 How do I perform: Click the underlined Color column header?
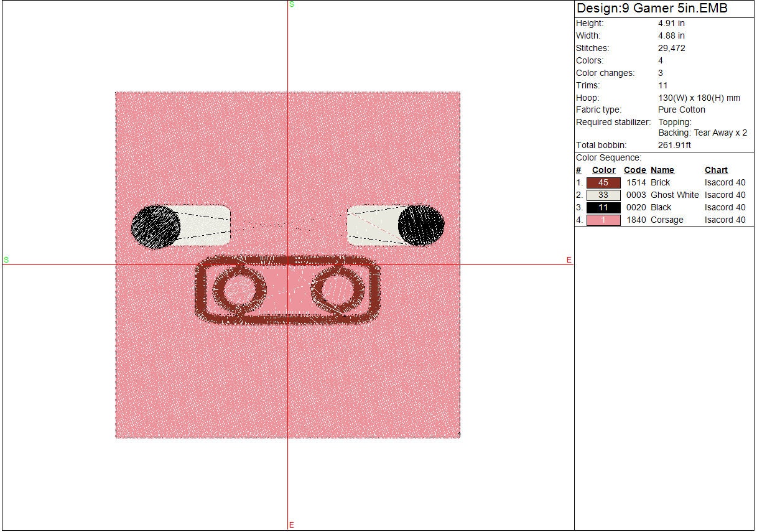(603, 170)
